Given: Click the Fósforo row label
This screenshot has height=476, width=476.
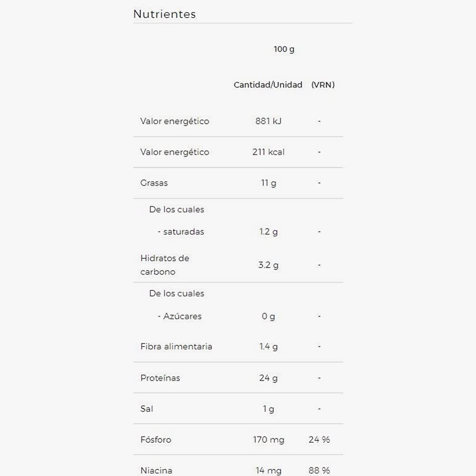Looking at the screenshot, I should click(x=156, y=439).
